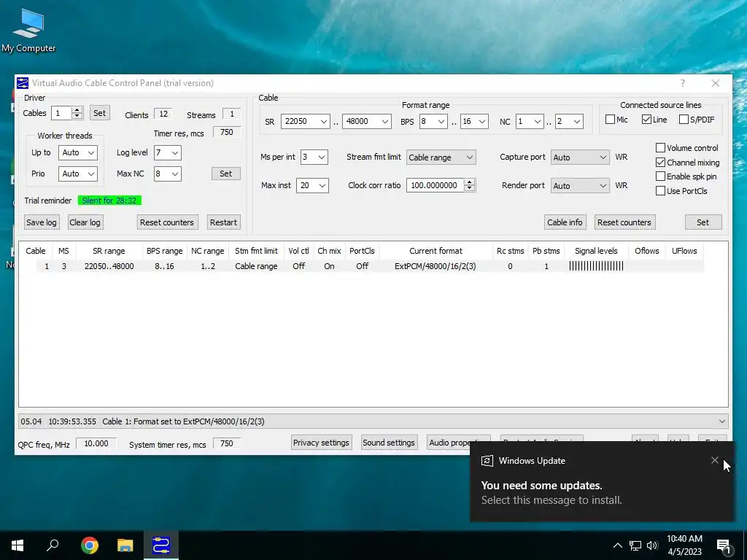Click Virtual Audio Cable taskbar icon
747x560 pixels.
click(x=161, y=545)
